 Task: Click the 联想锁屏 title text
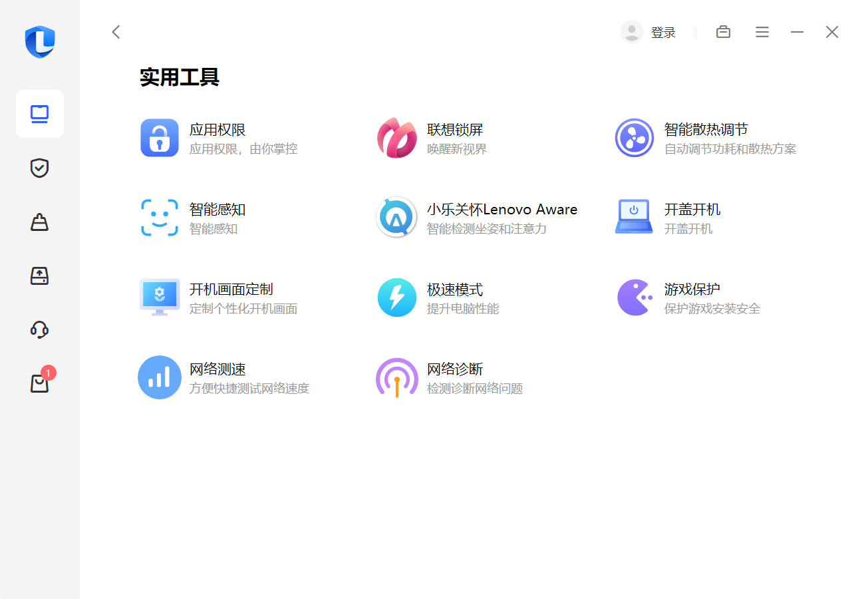click(x=455, y=130)
